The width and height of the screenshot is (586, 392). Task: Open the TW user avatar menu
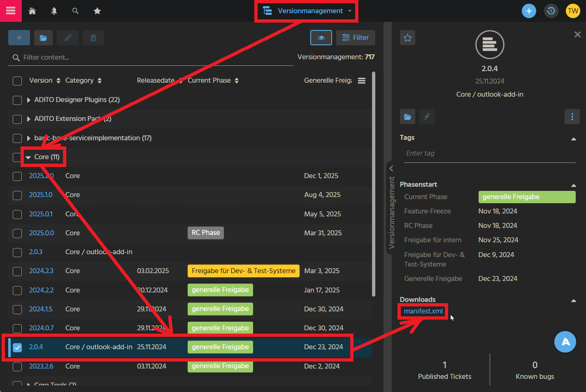tap(573, 11)
